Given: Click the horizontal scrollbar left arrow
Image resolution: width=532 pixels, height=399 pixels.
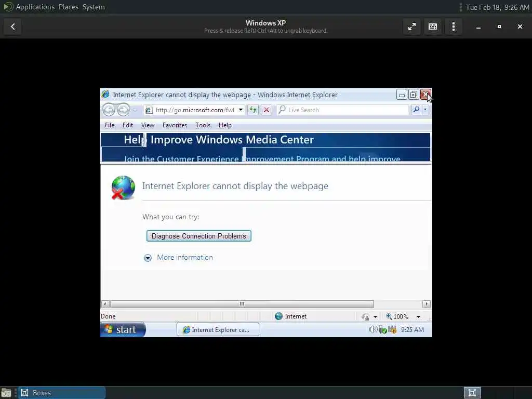Looking at the screenshot, I should tap(105, 304).
